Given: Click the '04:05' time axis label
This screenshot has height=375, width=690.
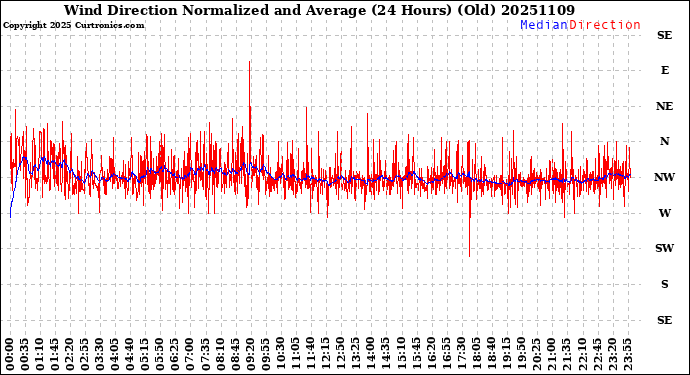Looking at the screenshot, I should pos(115,354).
